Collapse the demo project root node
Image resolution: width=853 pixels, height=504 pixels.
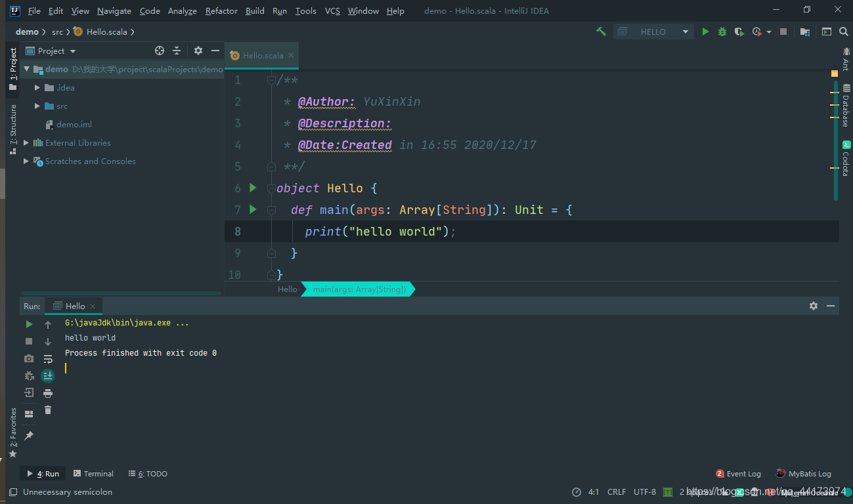(26, 69)
